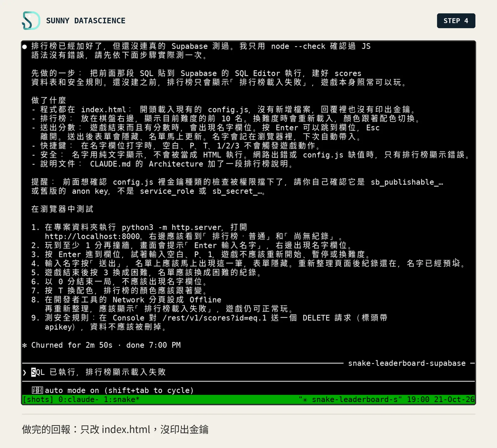Screen dimensions: 497x448
Task: Click 'python3 -m http.server' command text
Action: pyautogui.click(x=171, y=227)
